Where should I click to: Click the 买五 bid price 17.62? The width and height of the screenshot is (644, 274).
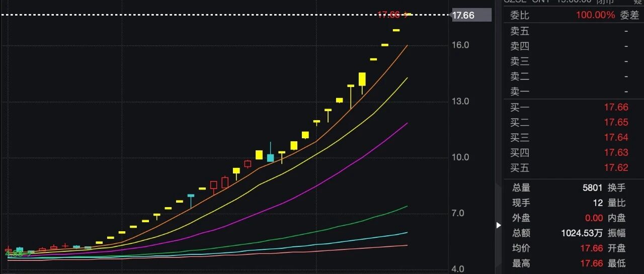616,167
